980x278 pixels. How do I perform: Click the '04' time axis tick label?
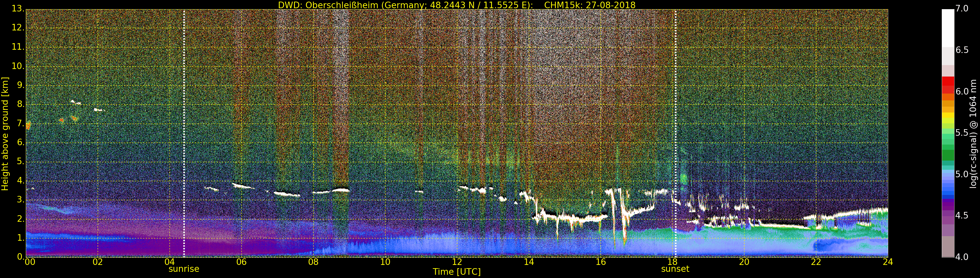point(170,262)
